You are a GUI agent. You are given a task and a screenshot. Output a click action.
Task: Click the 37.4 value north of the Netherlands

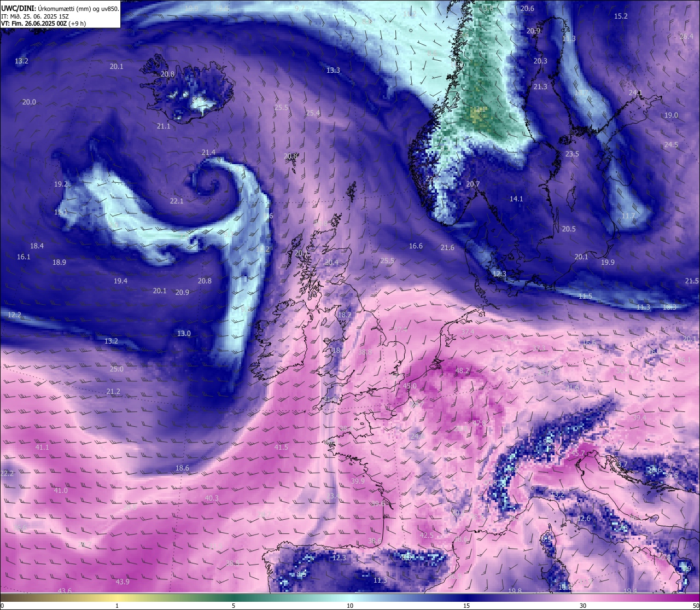click(468, 332)
